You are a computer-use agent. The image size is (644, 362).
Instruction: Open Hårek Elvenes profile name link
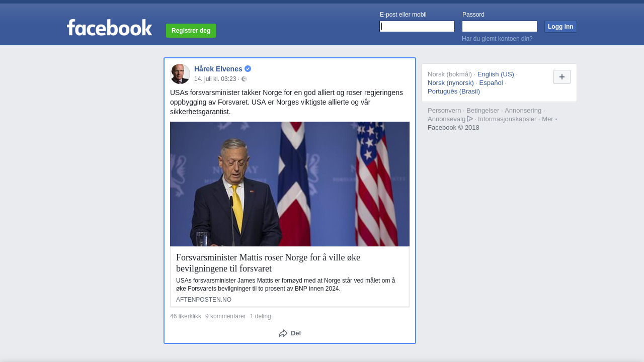coord(218,69)
